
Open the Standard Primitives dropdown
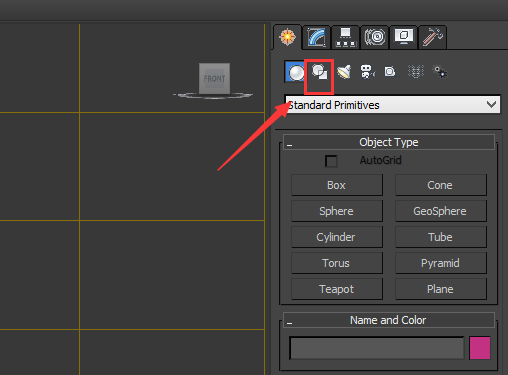(x=392, y=105)
